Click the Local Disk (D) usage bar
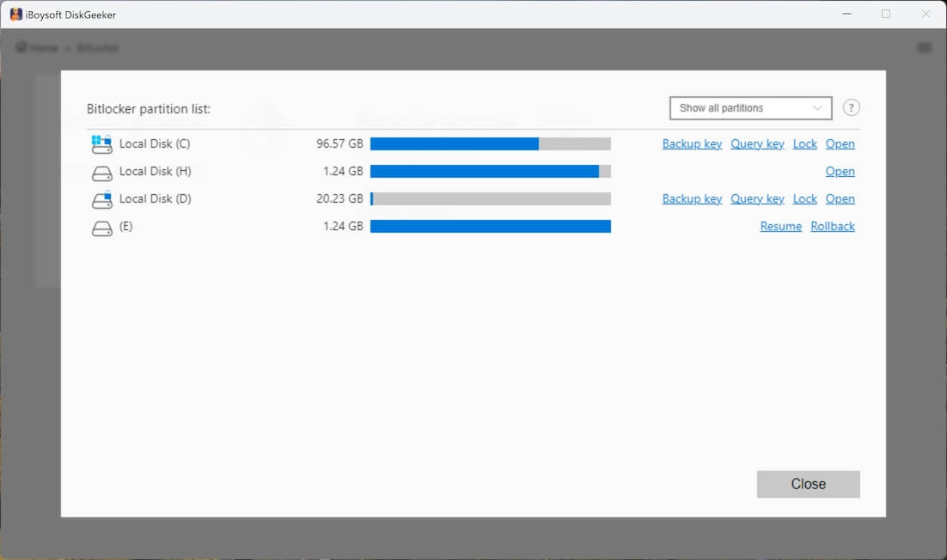The width and height of the screenshot is (947, 560). tap(491, 198)
